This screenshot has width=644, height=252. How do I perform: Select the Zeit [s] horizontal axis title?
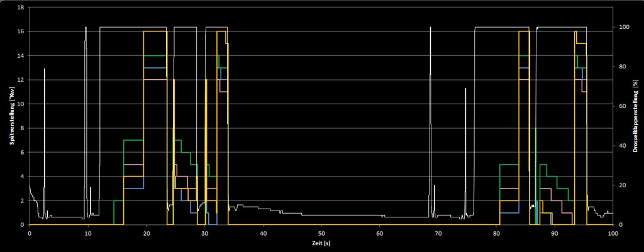point(321,242)
